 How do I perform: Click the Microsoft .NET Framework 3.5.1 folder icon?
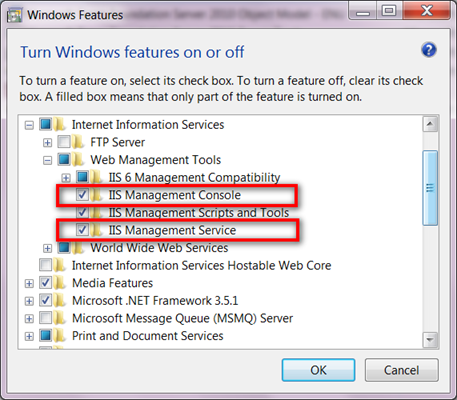click(x=59, y=301)
